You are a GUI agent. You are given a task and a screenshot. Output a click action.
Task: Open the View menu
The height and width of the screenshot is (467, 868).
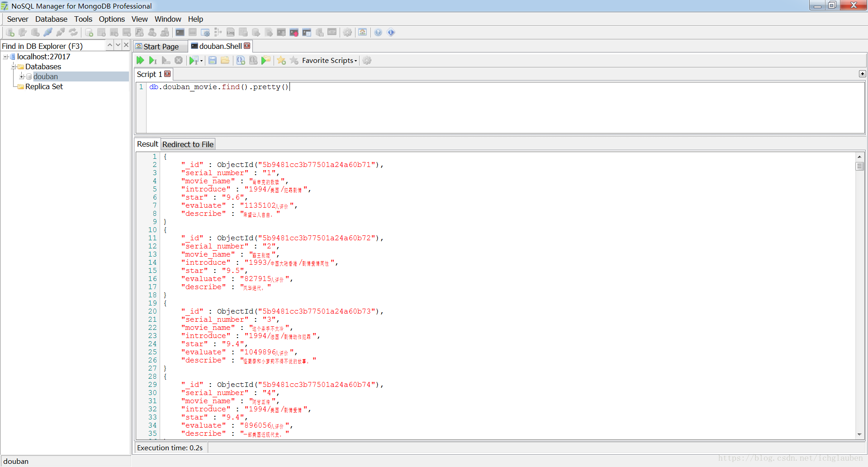click(x=139, y=19)
